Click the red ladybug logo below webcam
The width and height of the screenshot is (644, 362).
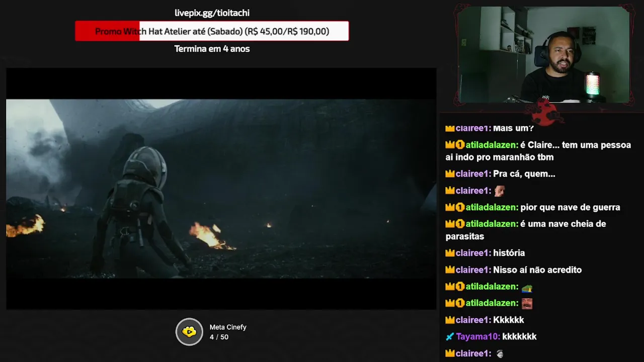pyautogui.click(x=545, y=112)
